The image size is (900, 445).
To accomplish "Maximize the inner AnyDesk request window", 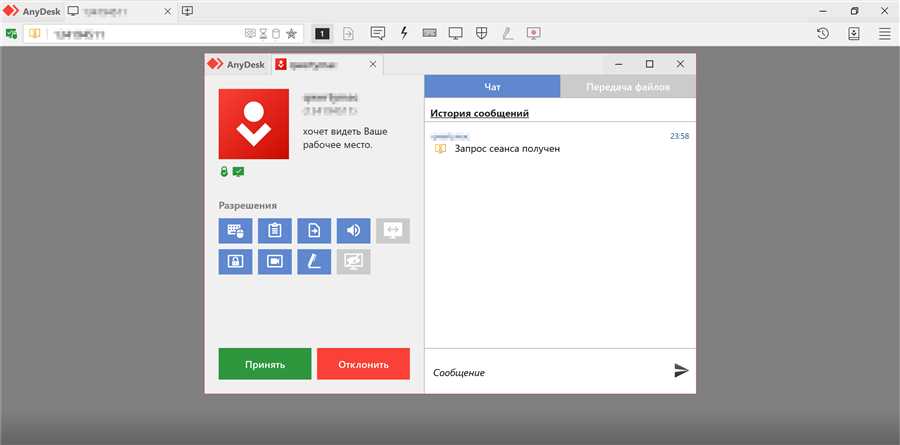I will tap(650, 64).
